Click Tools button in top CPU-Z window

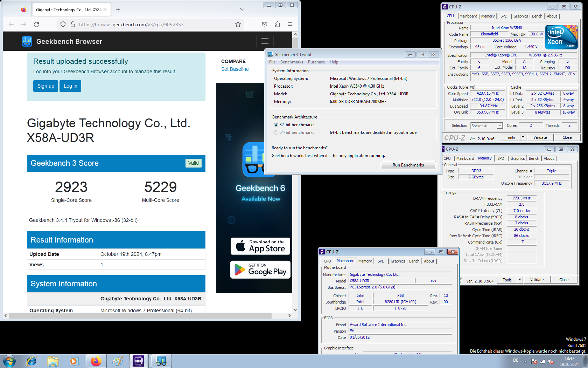(x=510, y=137)
